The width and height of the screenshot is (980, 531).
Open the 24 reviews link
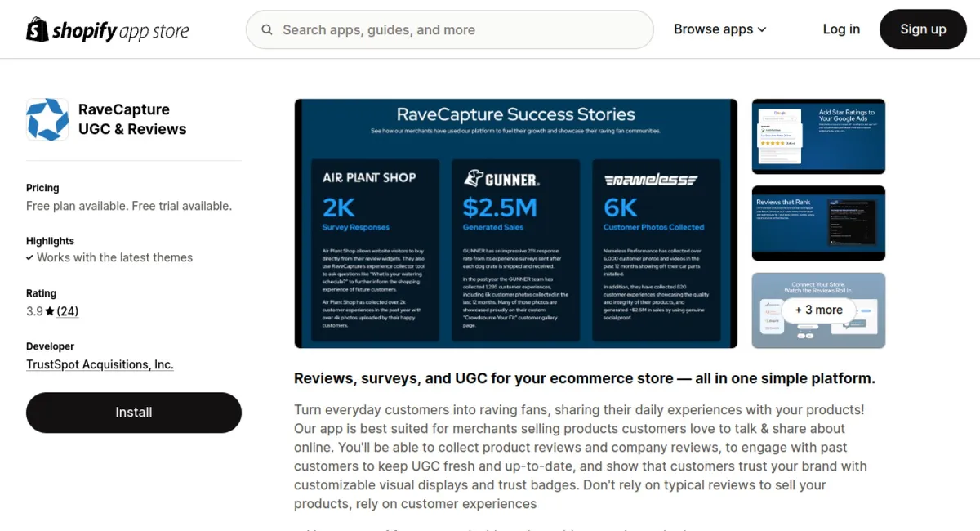point(68,311)
